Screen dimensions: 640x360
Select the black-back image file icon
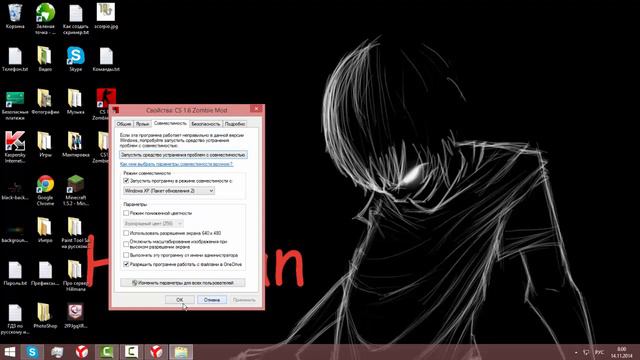[15, 188]
